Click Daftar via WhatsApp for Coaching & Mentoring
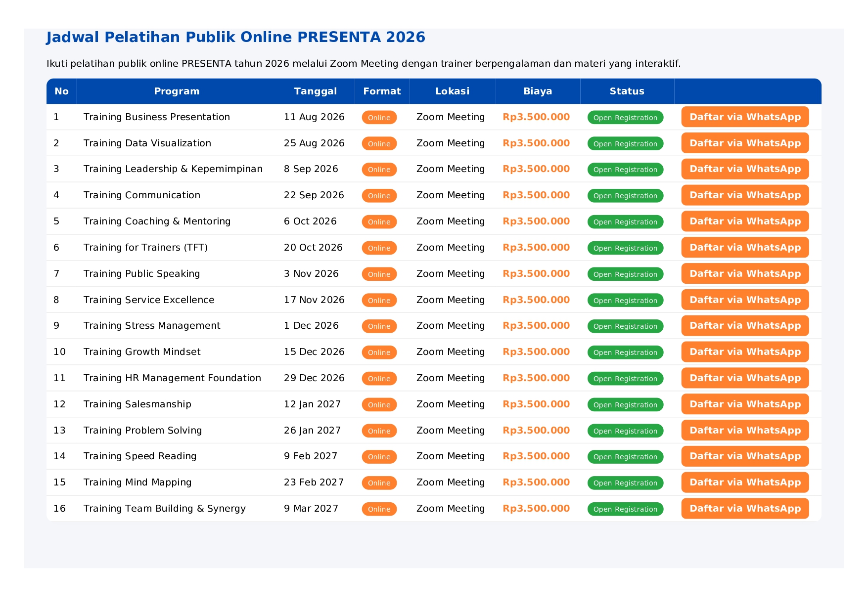The image size is (868, 613). coord(745,221)
